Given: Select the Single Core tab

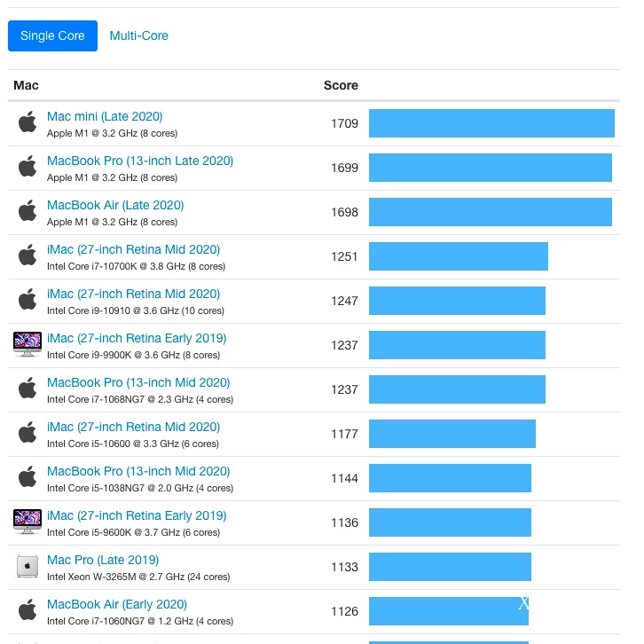Looking at the screenshot, I should (52, 36).
